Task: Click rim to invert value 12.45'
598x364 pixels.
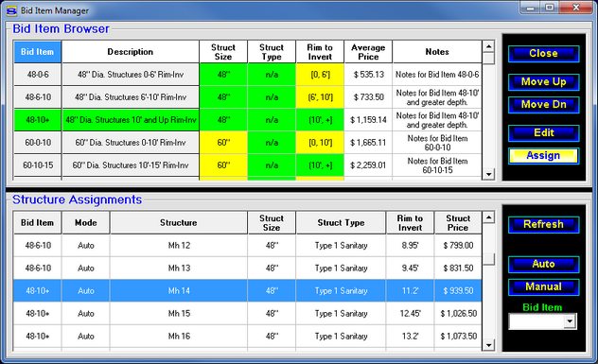Action: (410, 314)
